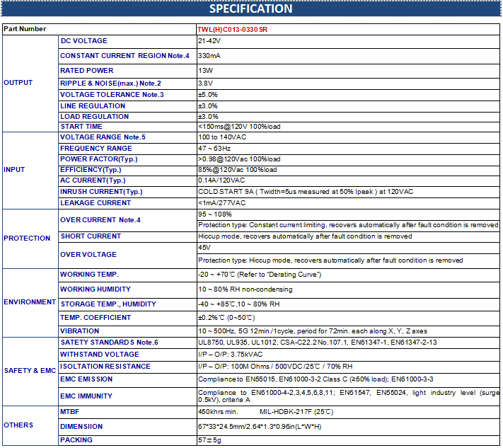Screen dimensions: 503x448
Task: Click the SPECIFICATION title banner
Action: coord(251,9)
